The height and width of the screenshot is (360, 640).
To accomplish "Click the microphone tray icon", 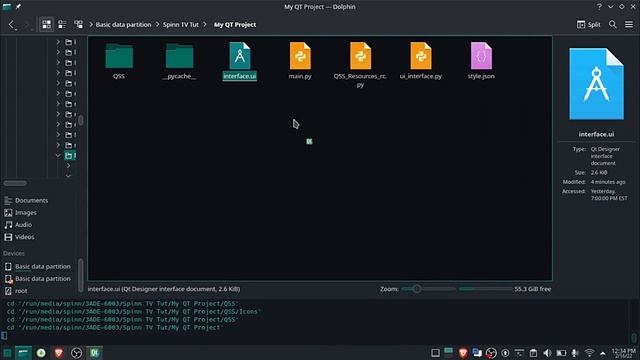I will pos(575,353).
